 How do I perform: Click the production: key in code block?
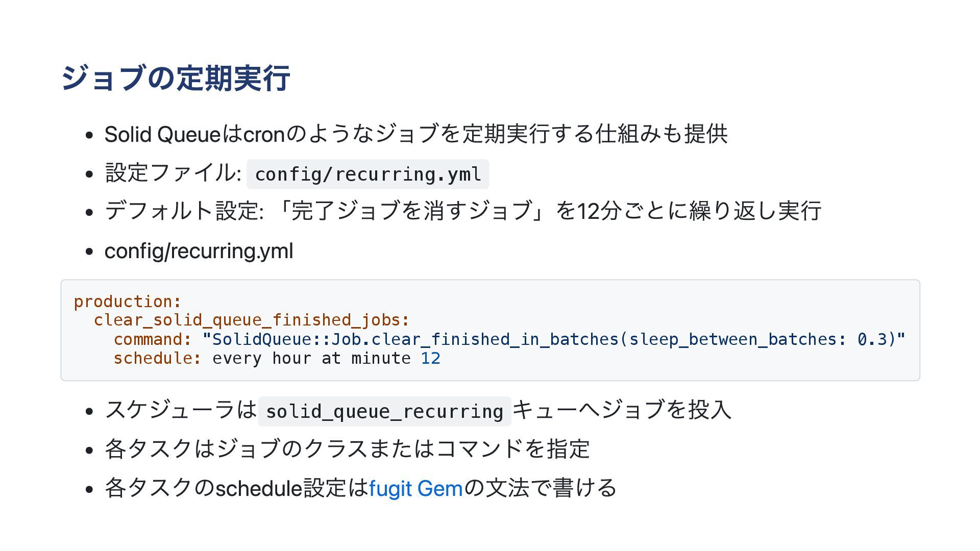128,301
